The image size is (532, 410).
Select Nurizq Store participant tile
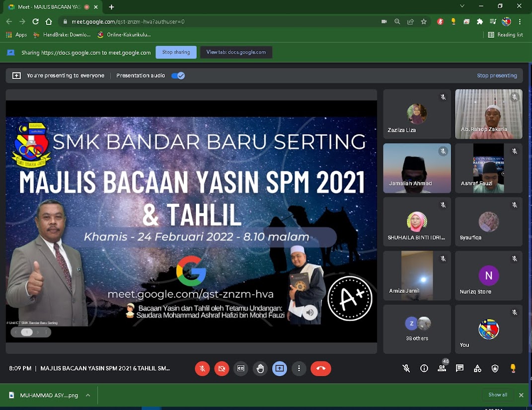489,276
